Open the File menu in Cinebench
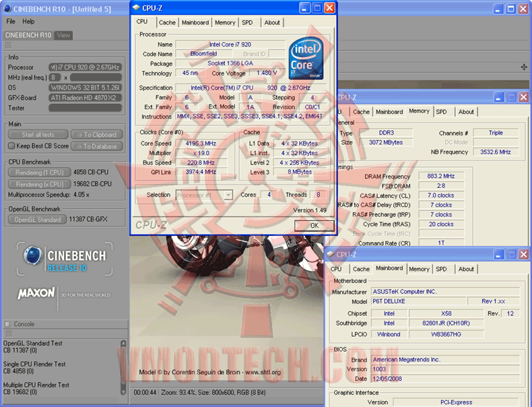 click(11, 22)
